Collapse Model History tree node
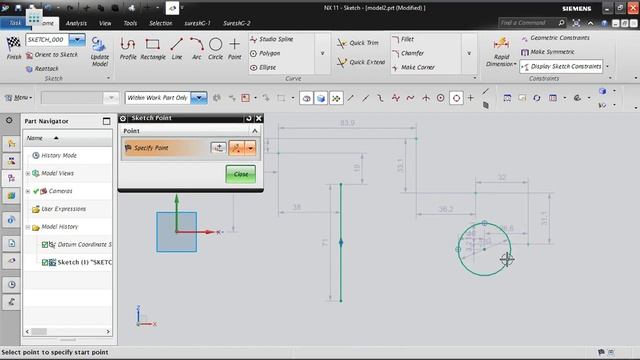The width and height of the screenshot is (640, 360). click(28, 227)
